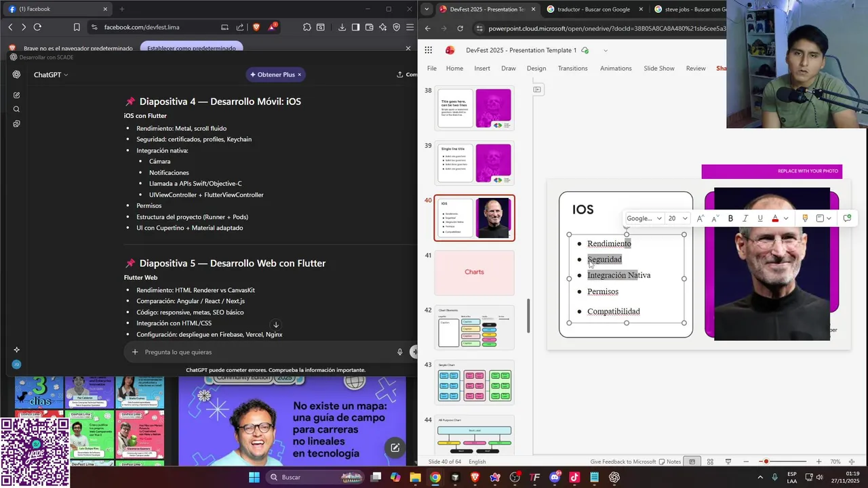Image resolution: width=868 pixels, height=488 pixels.
Task: Select slide 38 thumbnail
Action: coord(474,108)
